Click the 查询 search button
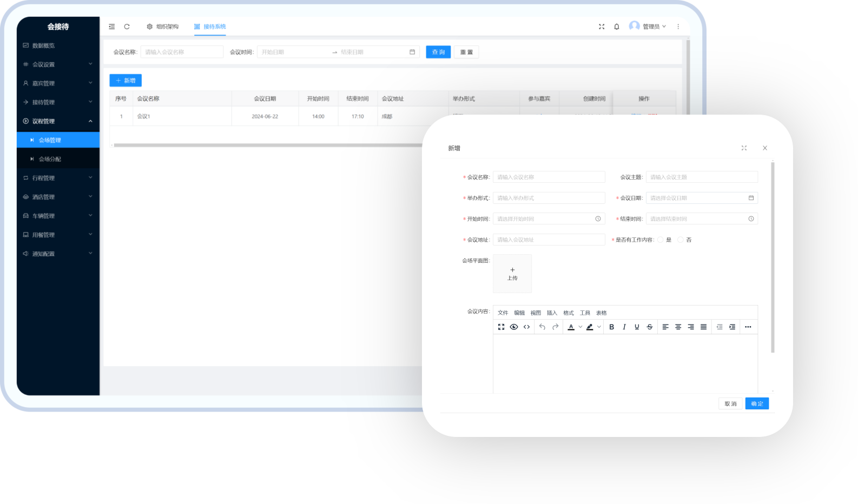Image resolution: width=858 pixels, height=504 pixels. coord(438,52)
